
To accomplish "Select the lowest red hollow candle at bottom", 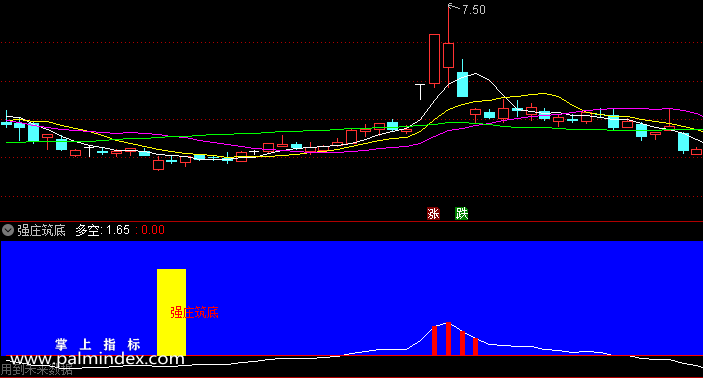I will [158, 165].
